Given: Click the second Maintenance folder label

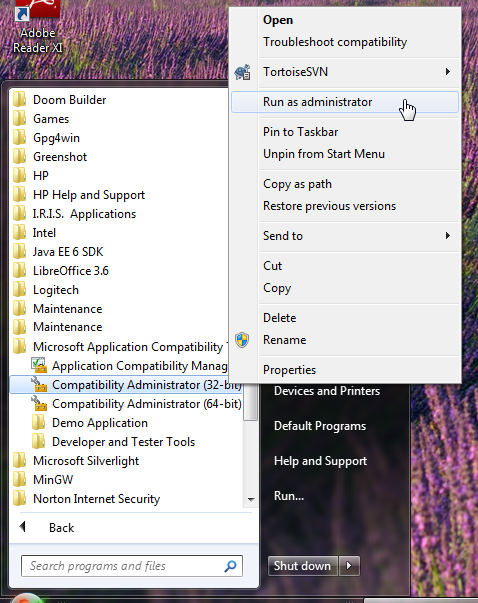Looking at the screenshot, I should (68, 327).
